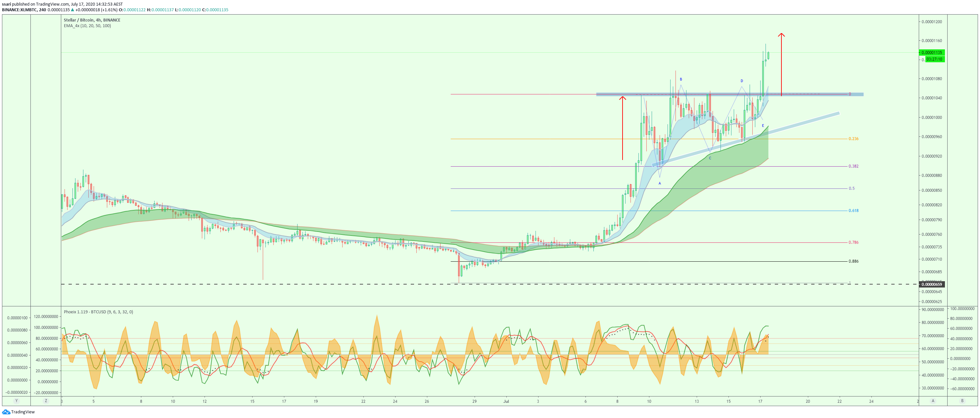
Task: Click the Low value L:0.00001120
Action: pos(188,10)
